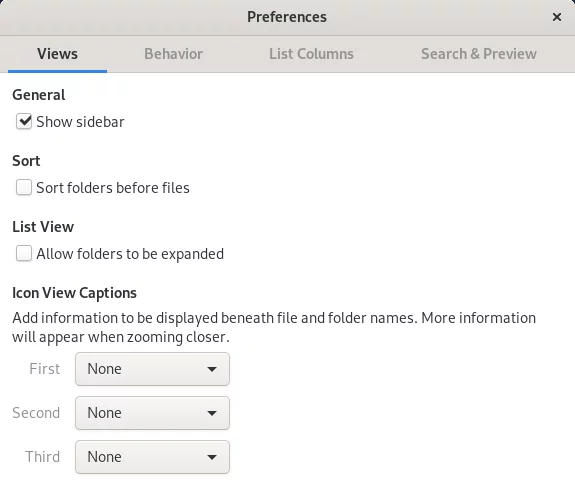Click the arrow icon of the Third caption dropdown
Viewport: 575px width, 484px height.
point(212,457)
